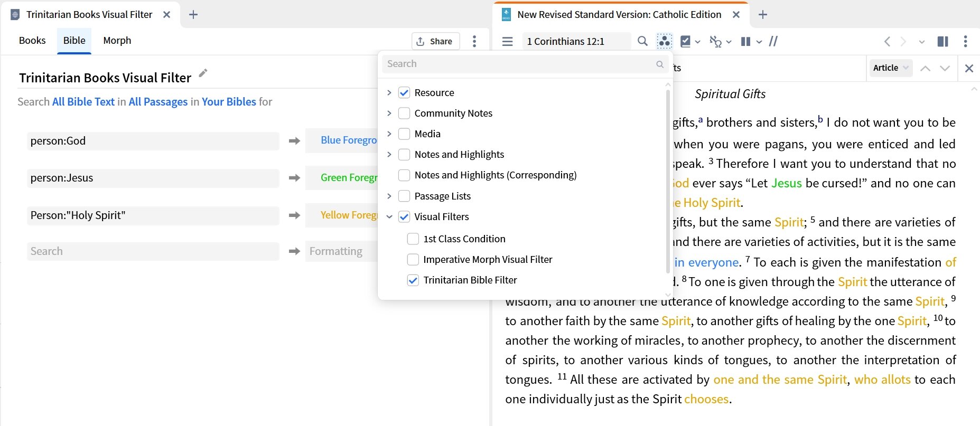This screenshot has height=426, width=980.
Task: Click the All Passages link
Action: click(158, 102)
